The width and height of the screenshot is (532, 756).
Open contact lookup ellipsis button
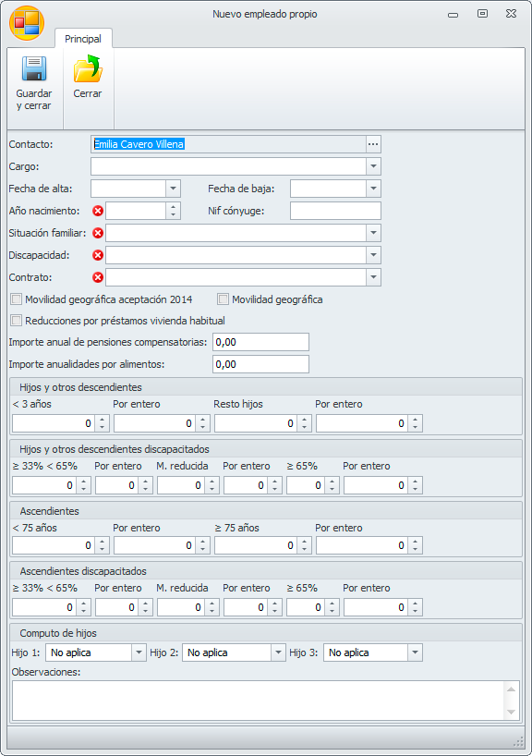pos(373,144)
